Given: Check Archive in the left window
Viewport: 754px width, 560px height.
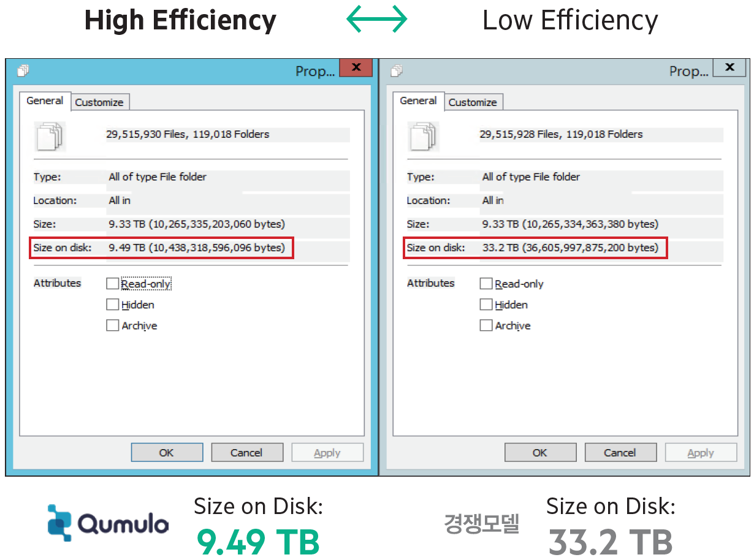Looking at the screenshot, I should tap(112, 325).
